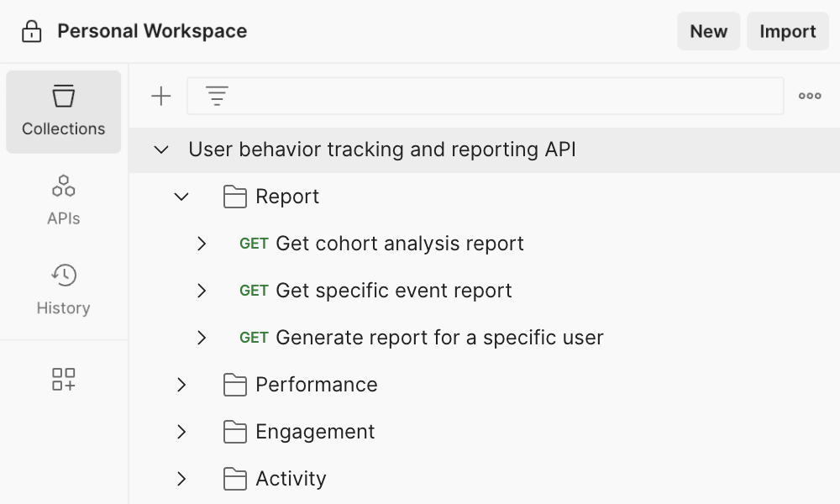Click the configure sidebar grid-plus icon

[x=64, y=379]
